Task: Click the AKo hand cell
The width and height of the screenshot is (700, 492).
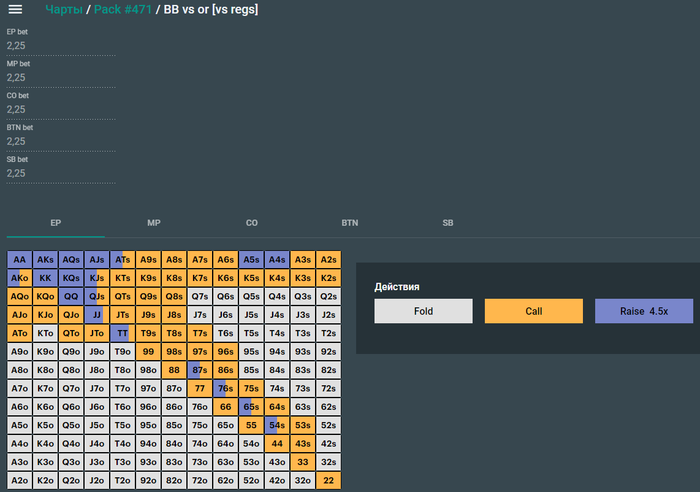Action: [x=20, y=278]
